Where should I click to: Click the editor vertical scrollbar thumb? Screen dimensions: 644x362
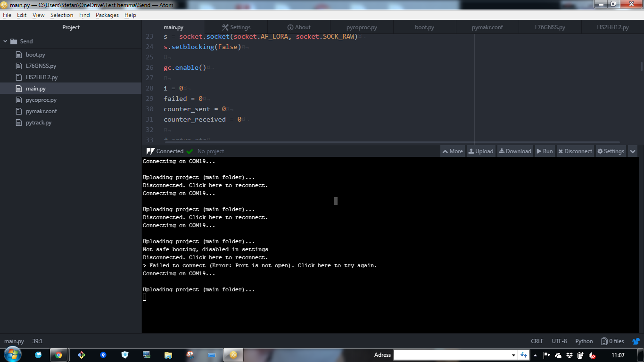pos(641,66)
